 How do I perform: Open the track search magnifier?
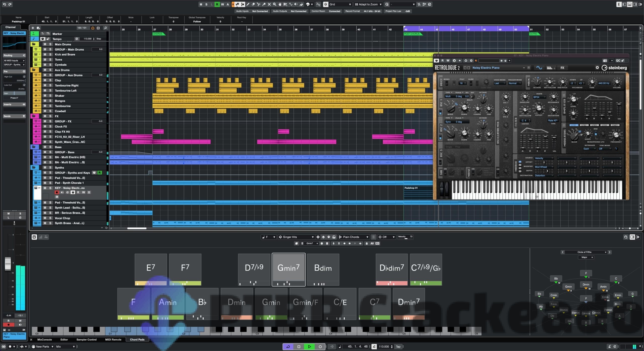105,28
